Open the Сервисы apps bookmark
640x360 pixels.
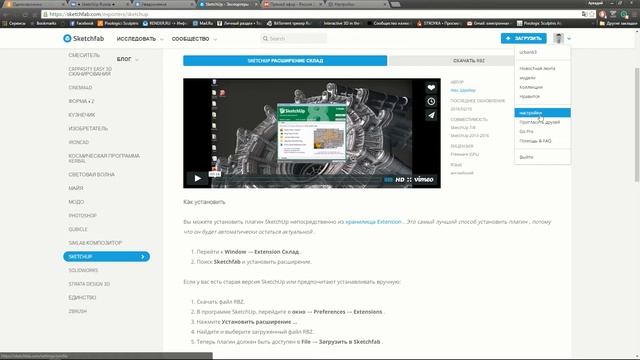click(x=14, y=24)
